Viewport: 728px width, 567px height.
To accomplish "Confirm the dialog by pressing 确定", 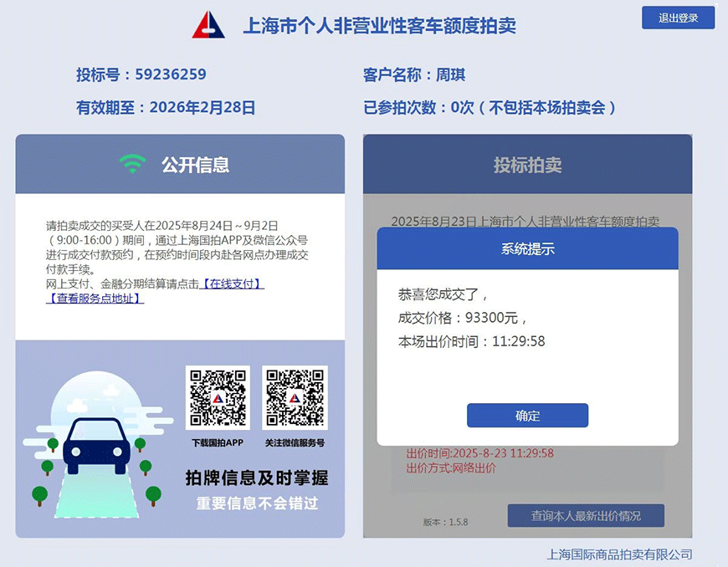I will click(x=527, y=416).
